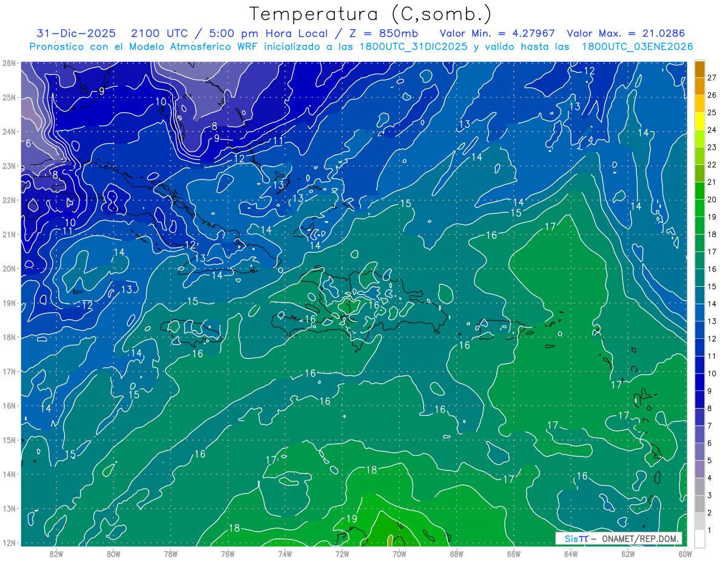The image size is (728, 562).
Task: Click the '1800UTC_03ENE2026' valid-until text
Action: point(637,47)
